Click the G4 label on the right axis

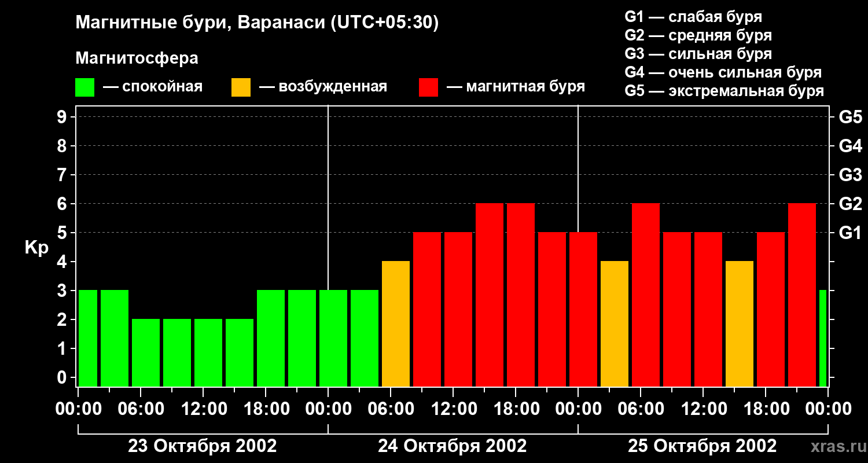click(850, 146)
